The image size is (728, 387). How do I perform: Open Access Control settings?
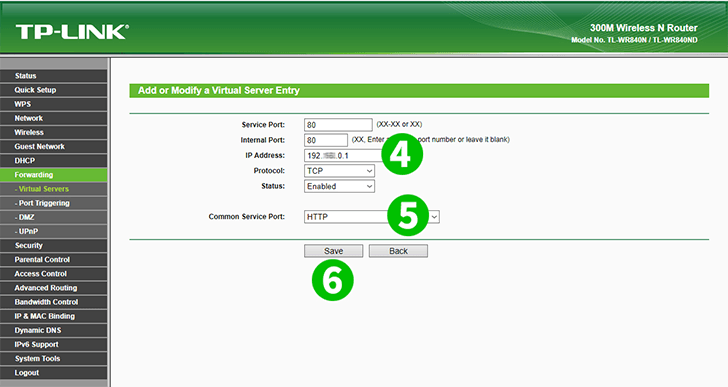point(53,274)
